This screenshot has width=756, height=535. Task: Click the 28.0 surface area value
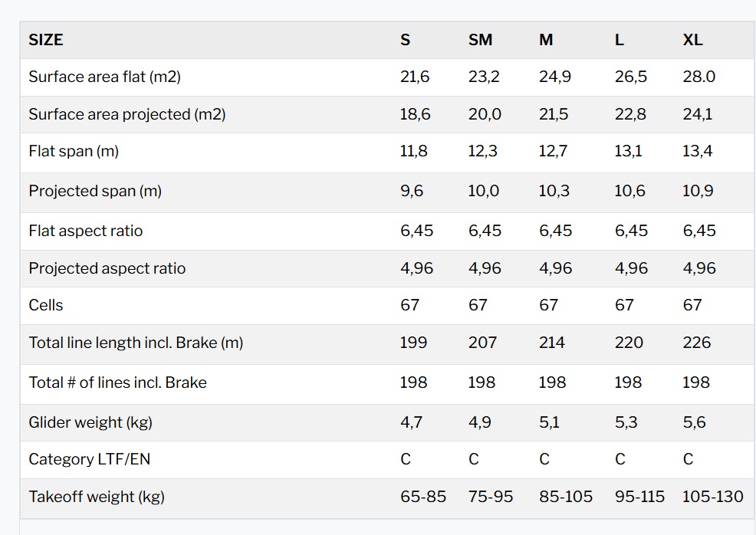698,77
